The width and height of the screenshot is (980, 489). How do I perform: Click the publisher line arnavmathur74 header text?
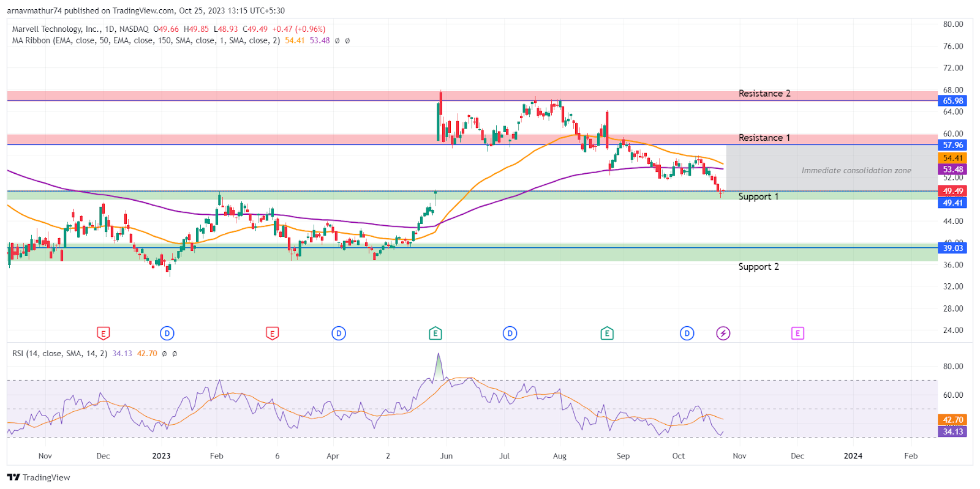point(146,10)
